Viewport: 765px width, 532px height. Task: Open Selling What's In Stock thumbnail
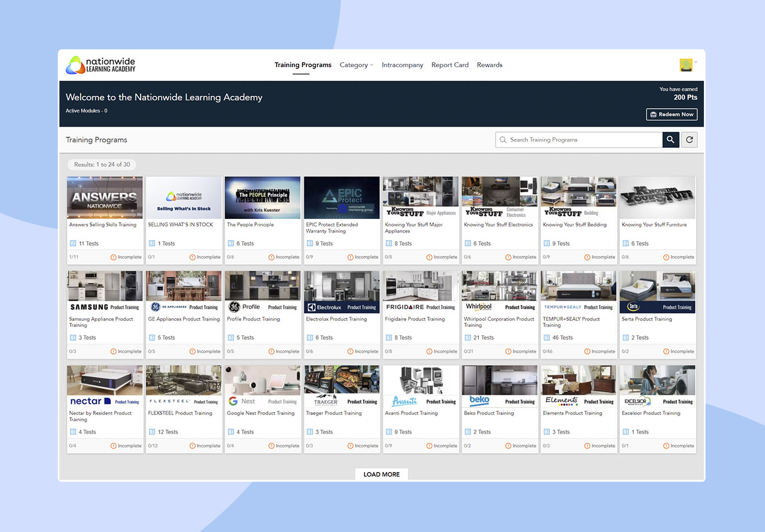(x=184, y=198)
